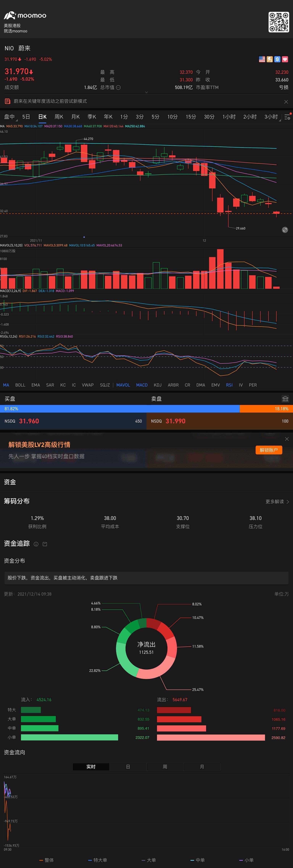This screenshot has height=868, width=293.
Task: Tap the 小单 inflow green bar
Action: coord(69,738)
